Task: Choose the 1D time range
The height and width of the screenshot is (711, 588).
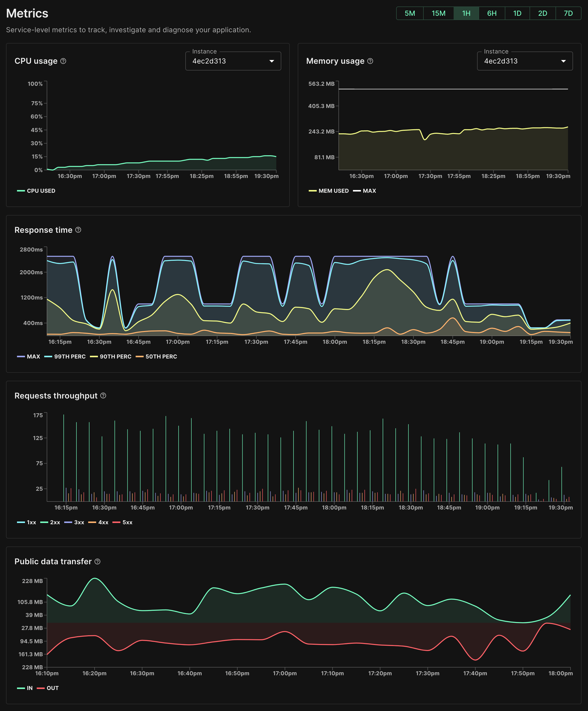Action: pos(517,13)
